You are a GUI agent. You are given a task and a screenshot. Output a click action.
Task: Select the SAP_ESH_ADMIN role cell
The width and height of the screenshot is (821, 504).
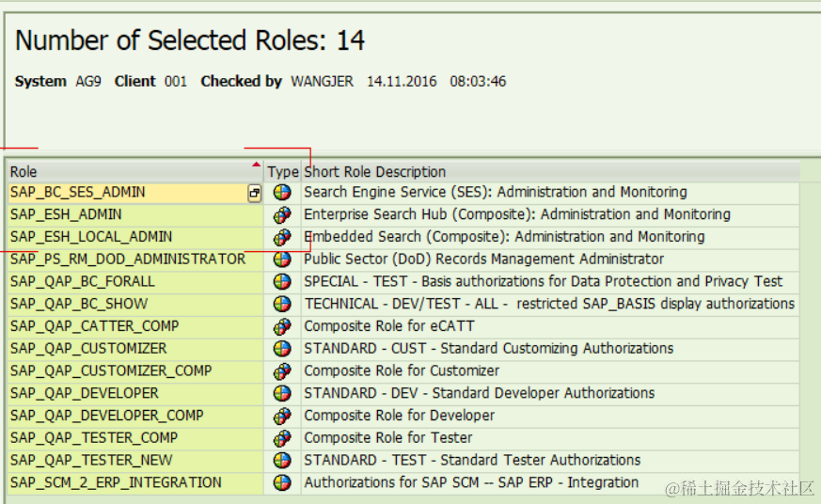tap(135, 214)
